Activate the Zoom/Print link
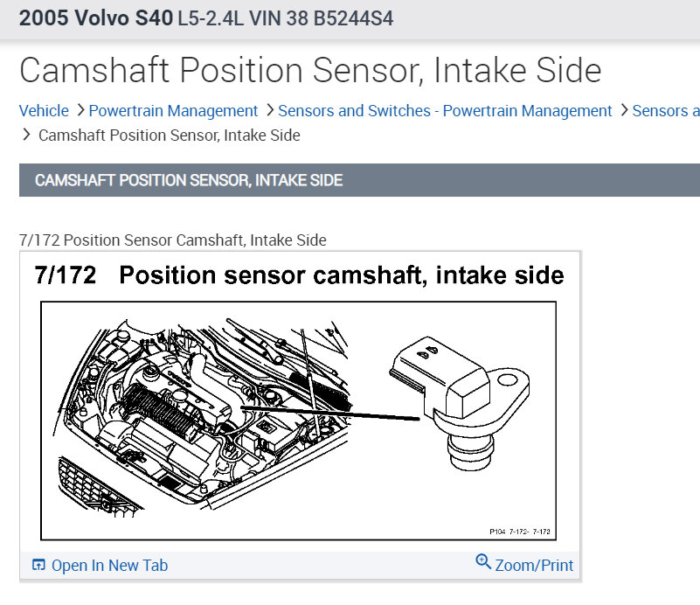This screenshot has height=605, width=700. (534, 564)
